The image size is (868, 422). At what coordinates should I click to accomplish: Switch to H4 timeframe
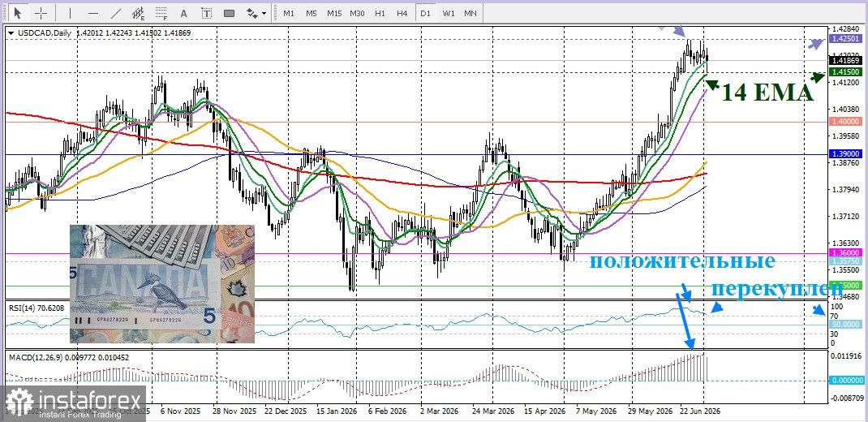[402, 13]
